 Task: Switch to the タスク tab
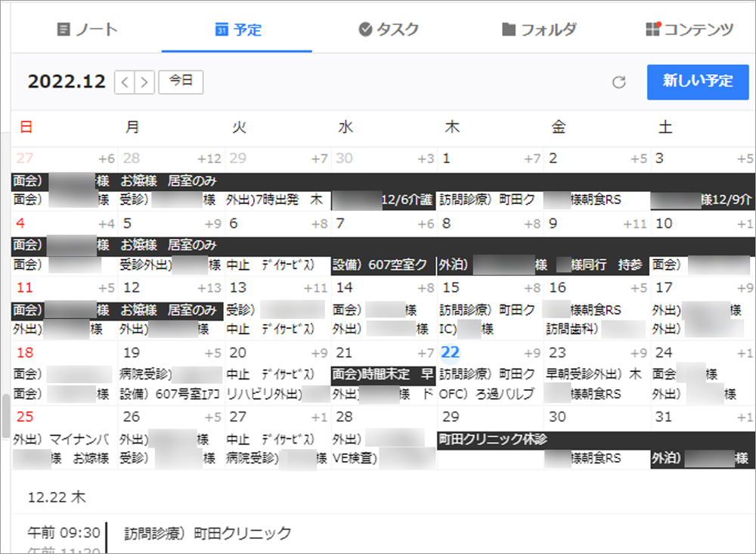(389, 29)
